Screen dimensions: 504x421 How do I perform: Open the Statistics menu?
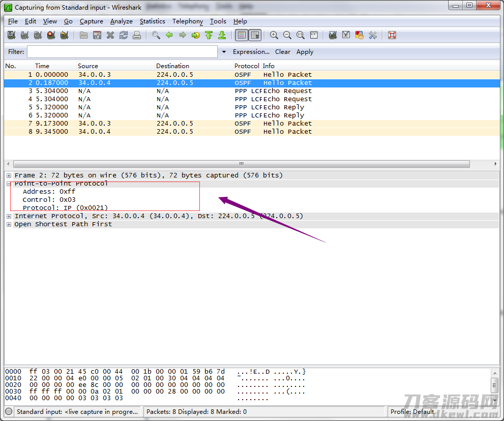(153, 21)
